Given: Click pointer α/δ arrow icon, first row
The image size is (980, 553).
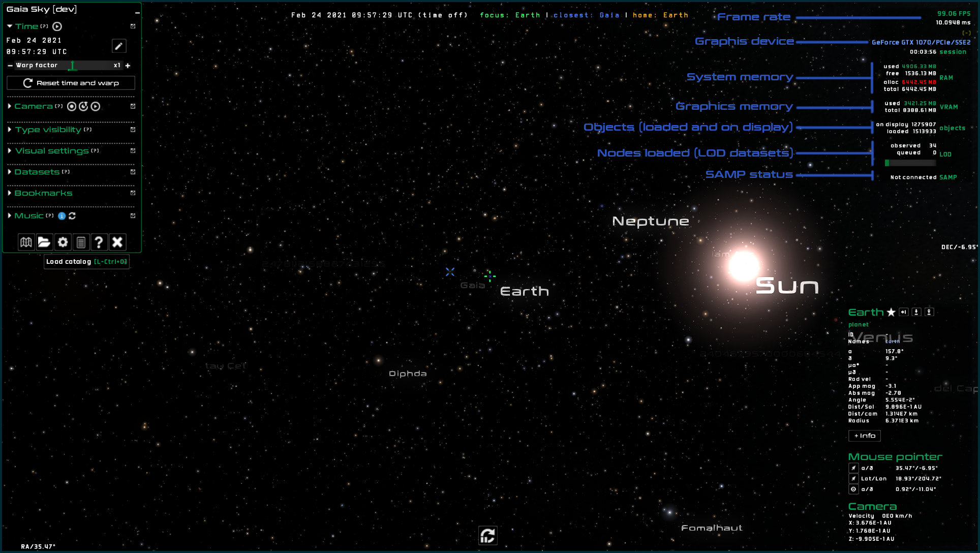Looking at the screenshot, I should click(x=853, y=468).
